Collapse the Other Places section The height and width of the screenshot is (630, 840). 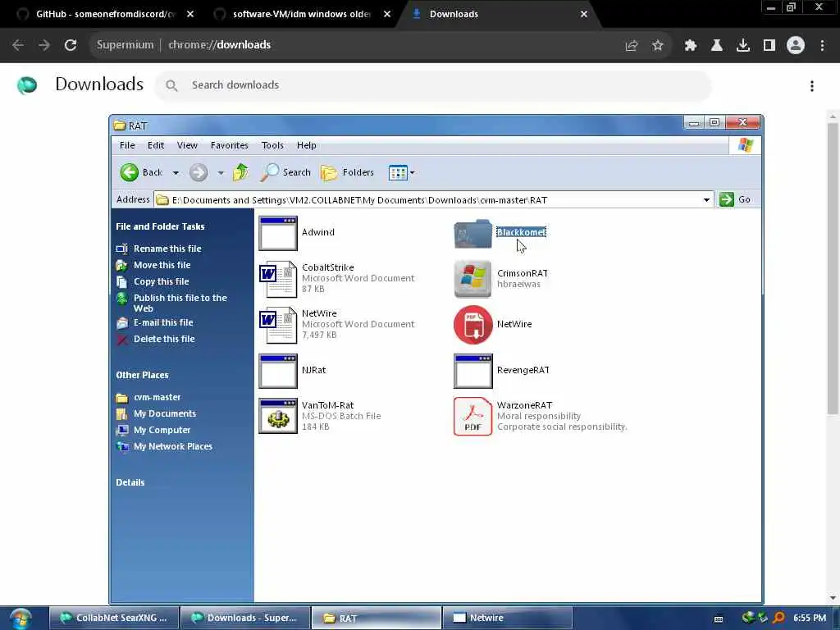click(x=142, y=375)
